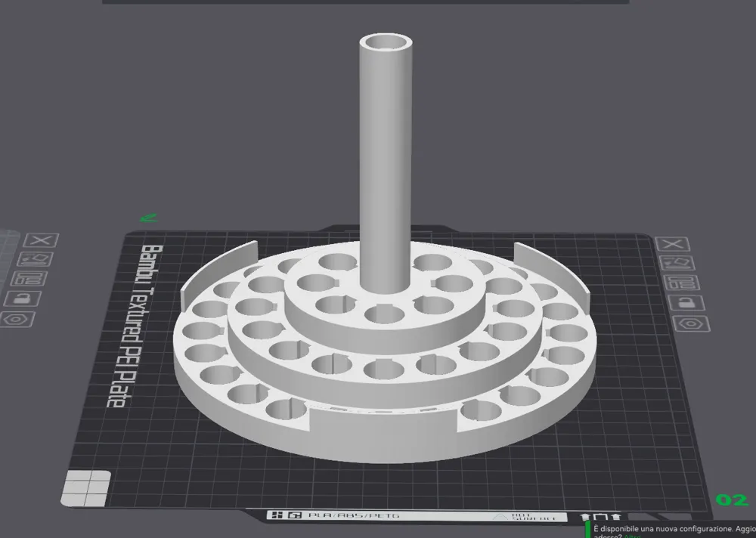Image resolution: width=756 pixels, height=538 pixels.
Task: Select the right curved wall of the model
Action: 552,271
